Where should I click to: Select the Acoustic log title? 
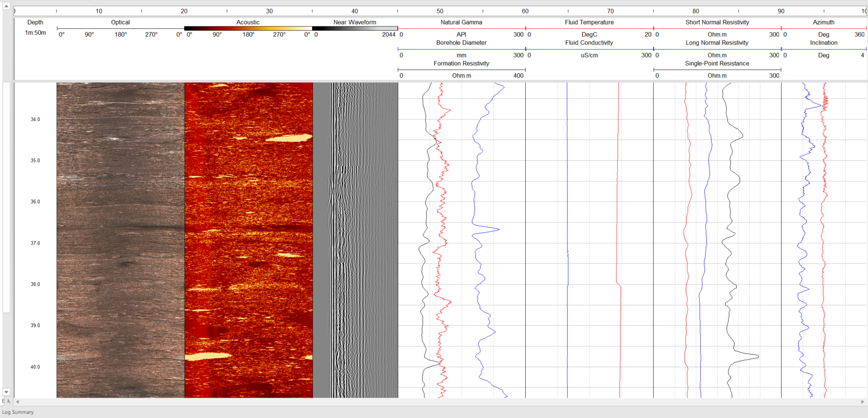tap(248, 22)
